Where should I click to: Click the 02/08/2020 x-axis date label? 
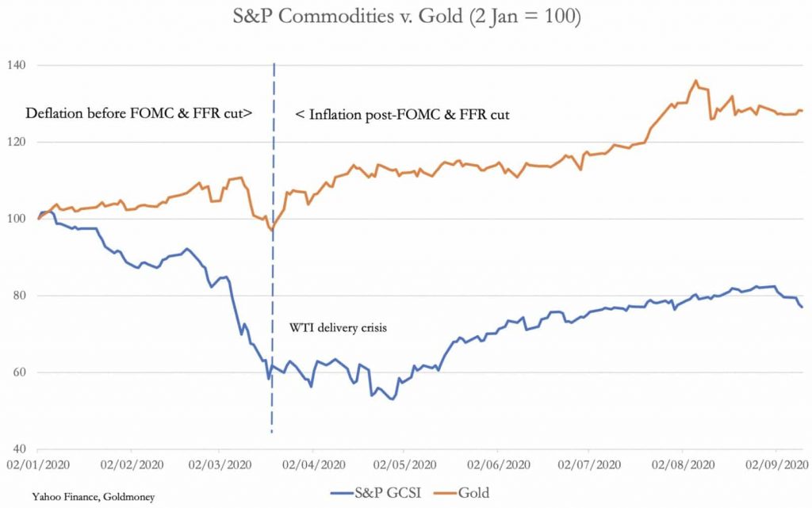(x=683, y=464)
